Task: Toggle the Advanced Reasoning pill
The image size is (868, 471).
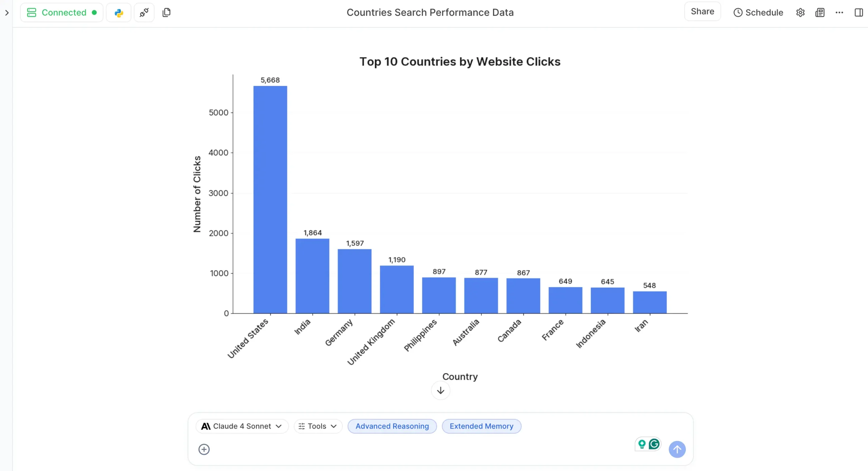Action: tap(392, 426)
